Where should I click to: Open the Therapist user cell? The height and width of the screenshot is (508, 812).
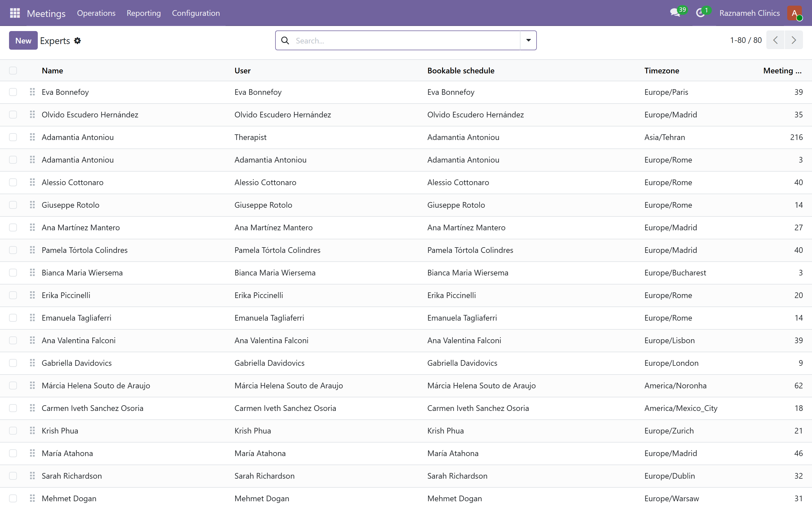(250, 137)
